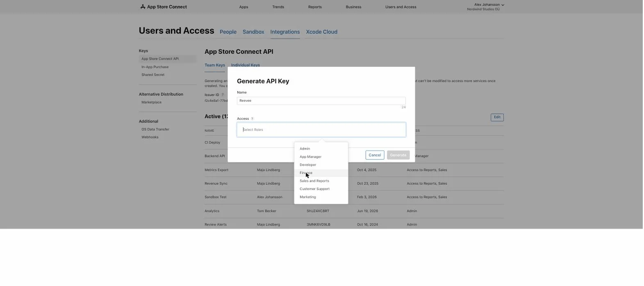This screenshot has height=286, width=644.
Task: Click the Backend API key name
Action: 214,156
